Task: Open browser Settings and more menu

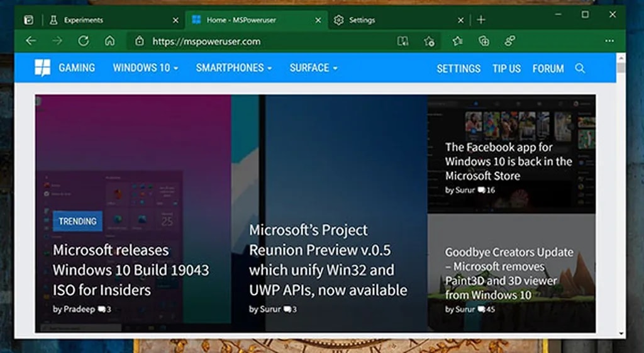Action: [609, 41]
